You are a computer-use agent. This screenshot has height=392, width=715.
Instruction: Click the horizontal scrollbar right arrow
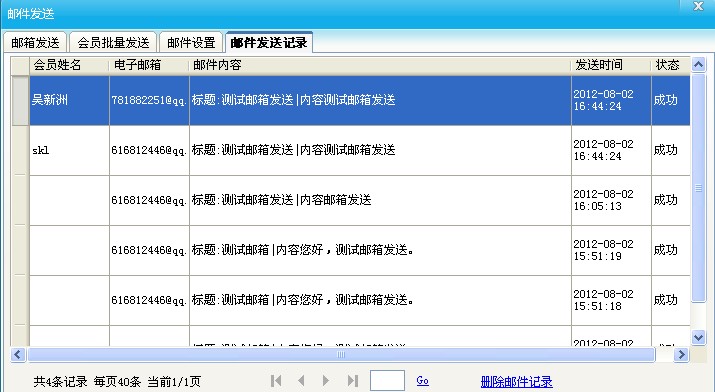click(681, 354)
